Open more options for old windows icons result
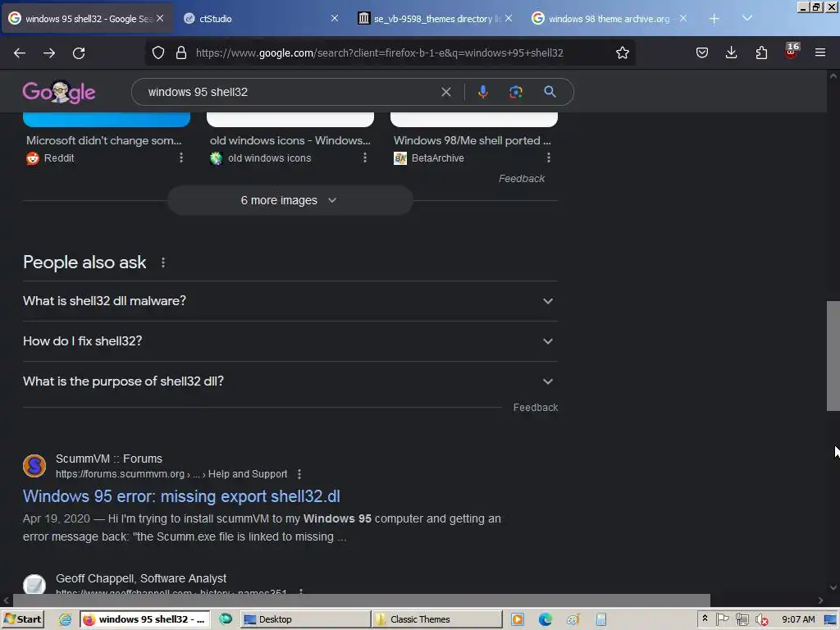 pos(365,157)
